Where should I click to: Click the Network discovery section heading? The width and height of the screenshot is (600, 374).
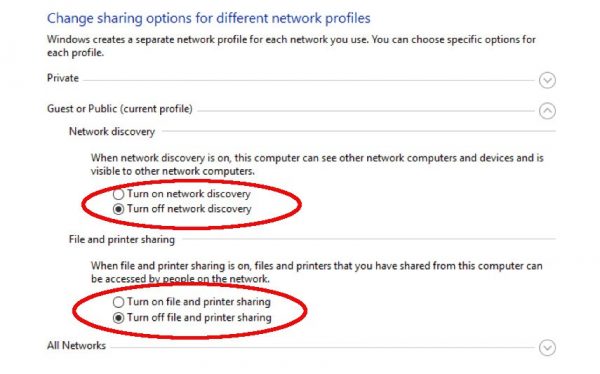112,132
